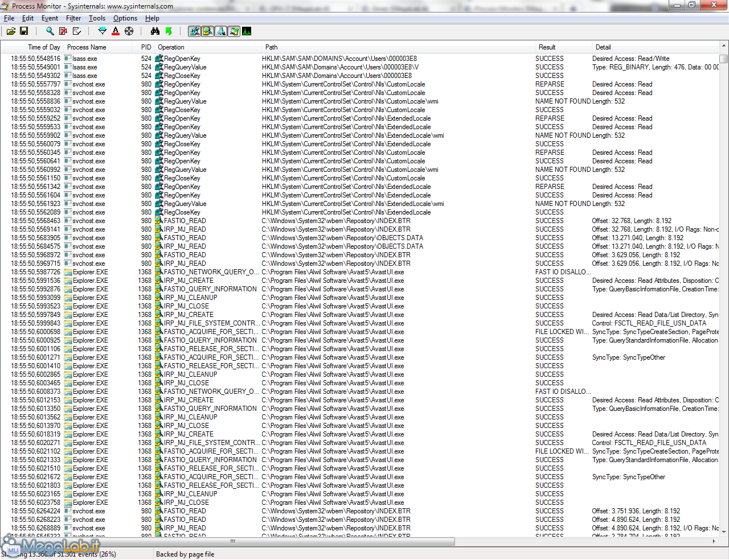
Task: Select the row timestamped 18:55:50,6001271
Action: [x=360, y=357]
